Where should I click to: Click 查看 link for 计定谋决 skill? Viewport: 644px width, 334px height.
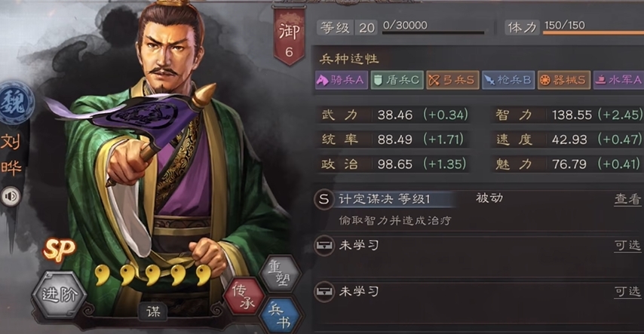click(627, 199)
